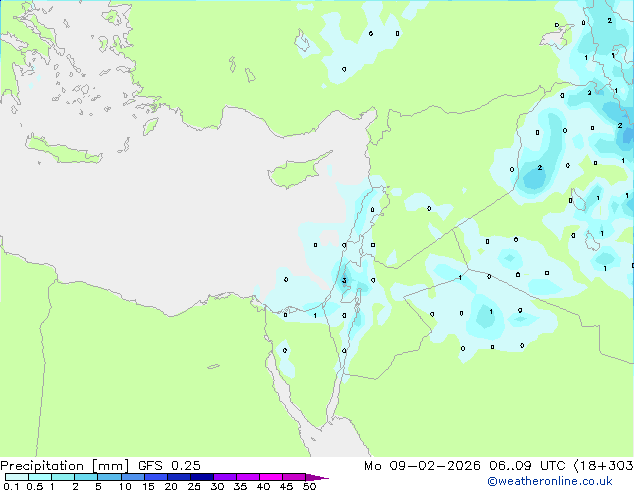Click the '30' legend scale label
634x490 pixels.
coord(217,486)
